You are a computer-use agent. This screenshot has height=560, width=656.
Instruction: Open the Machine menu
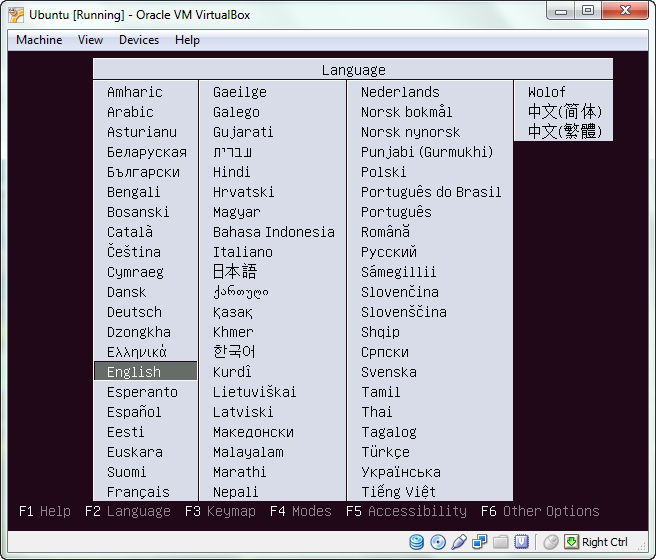click(x=39, y=40)
